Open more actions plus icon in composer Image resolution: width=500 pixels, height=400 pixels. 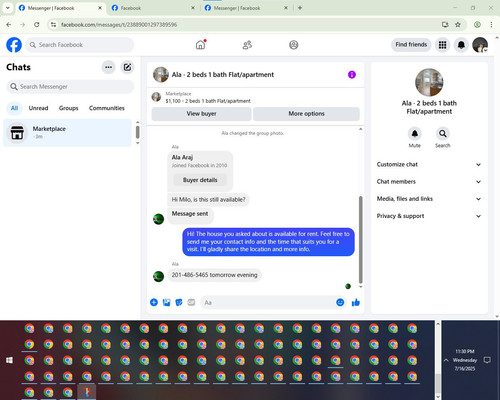coord(154,302)
